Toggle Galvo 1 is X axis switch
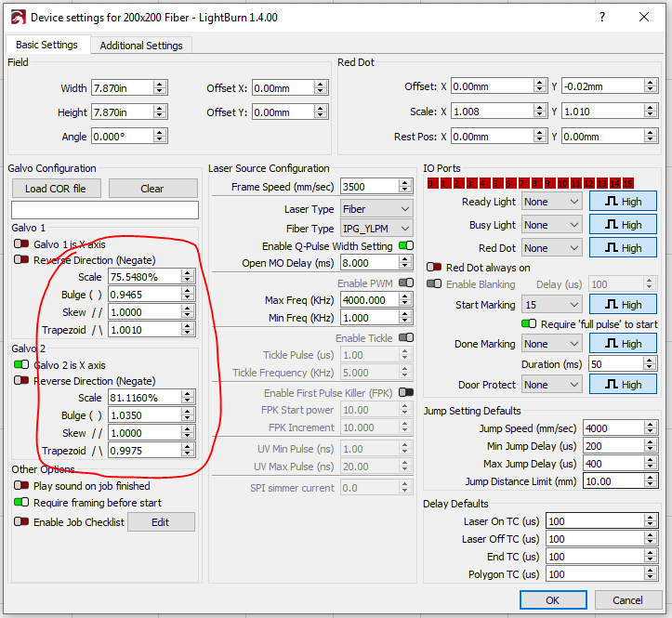This screenshot has height=618, width=672. click(21, 243)
